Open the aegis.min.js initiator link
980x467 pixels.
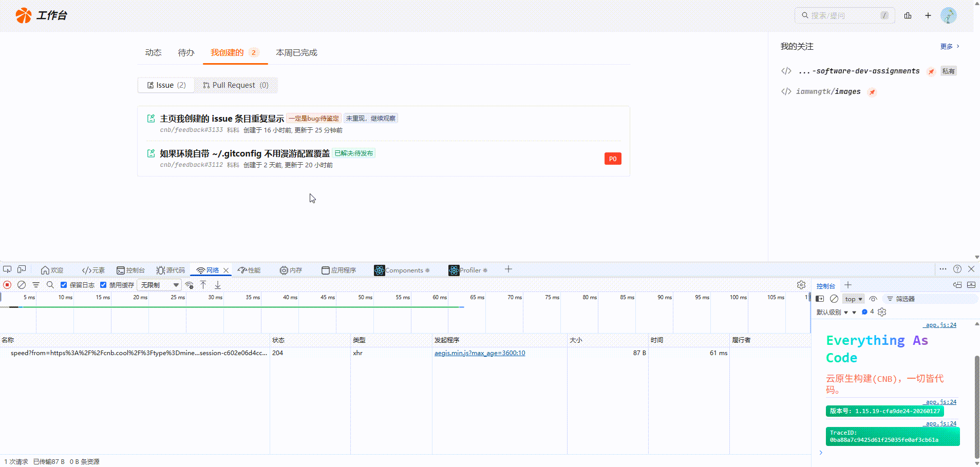point(479,353)
